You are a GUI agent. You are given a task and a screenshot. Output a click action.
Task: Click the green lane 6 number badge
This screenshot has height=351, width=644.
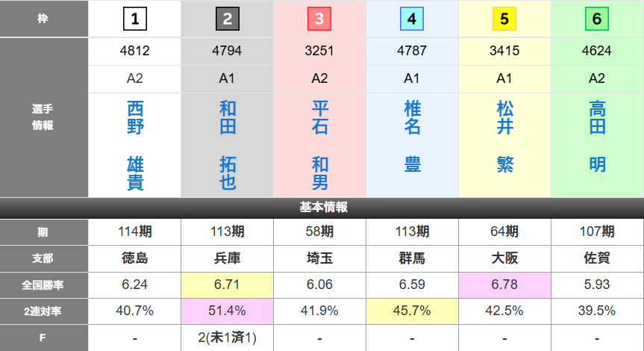pos(597,19)
